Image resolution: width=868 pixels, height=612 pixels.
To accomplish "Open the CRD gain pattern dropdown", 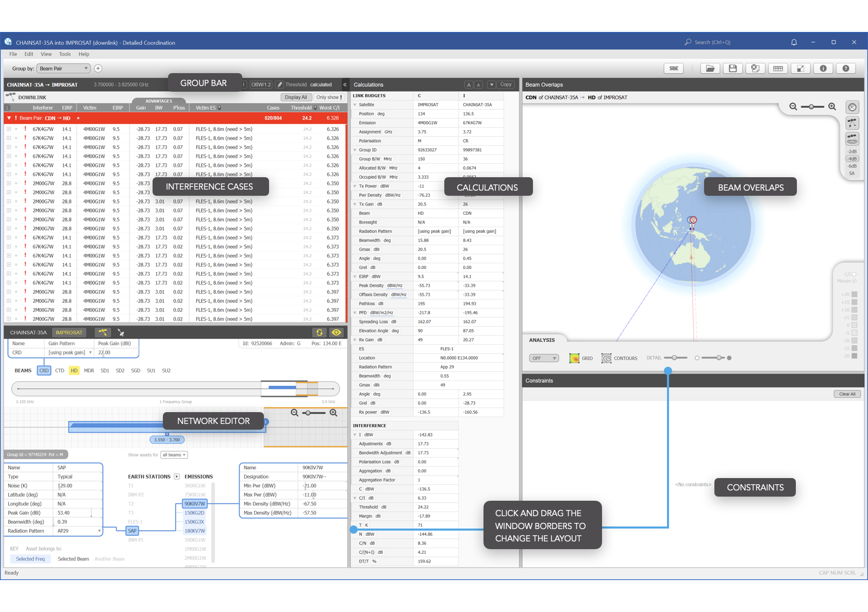I will (x=90, y=353).
